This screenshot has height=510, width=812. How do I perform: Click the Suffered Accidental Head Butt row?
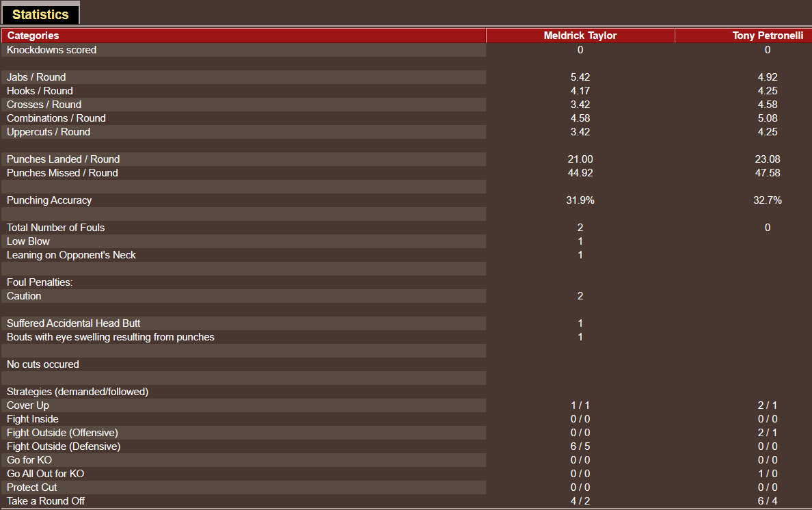click(73, 323)
